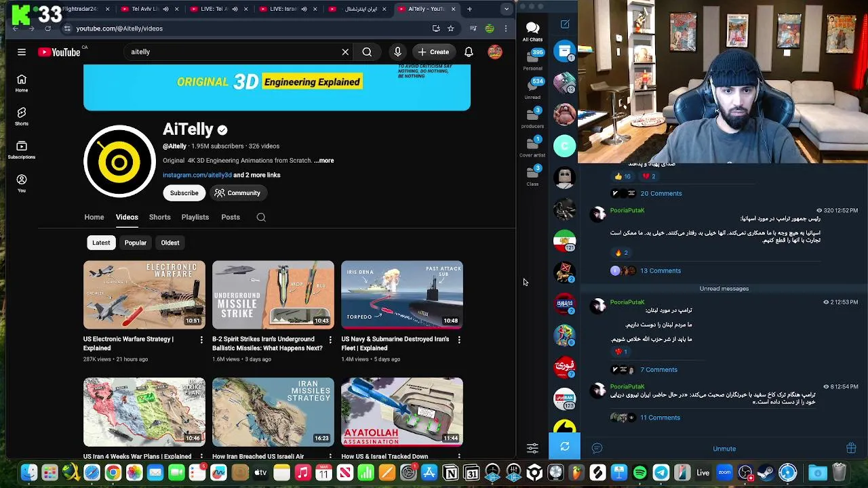This screenshot has height=488, width=868.
Task: Open the YouTube account avatar menu
Action: pos(495,52)
